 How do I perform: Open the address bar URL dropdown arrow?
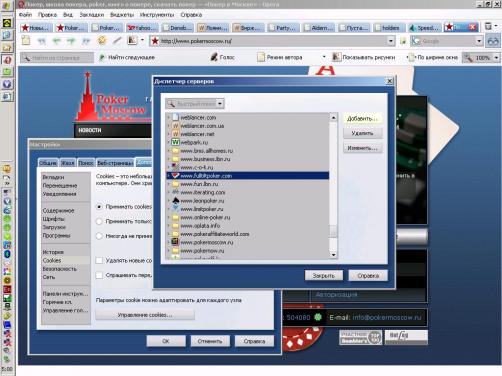coord(391,41)
